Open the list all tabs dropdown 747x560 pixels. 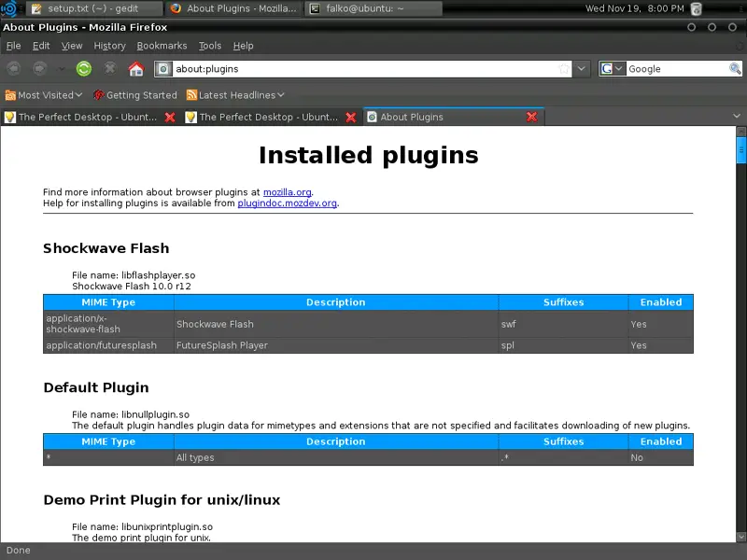point(737,116)
